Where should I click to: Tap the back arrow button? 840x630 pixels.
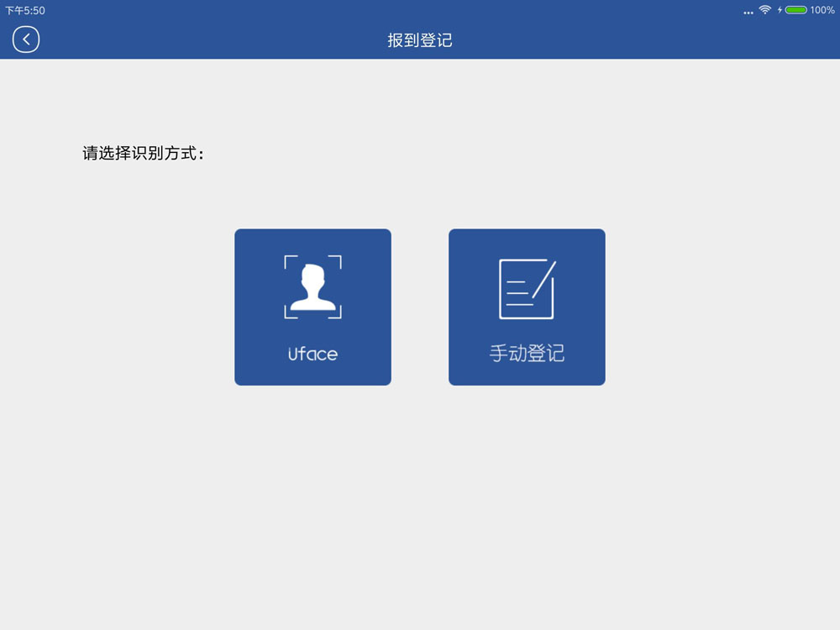26,39
